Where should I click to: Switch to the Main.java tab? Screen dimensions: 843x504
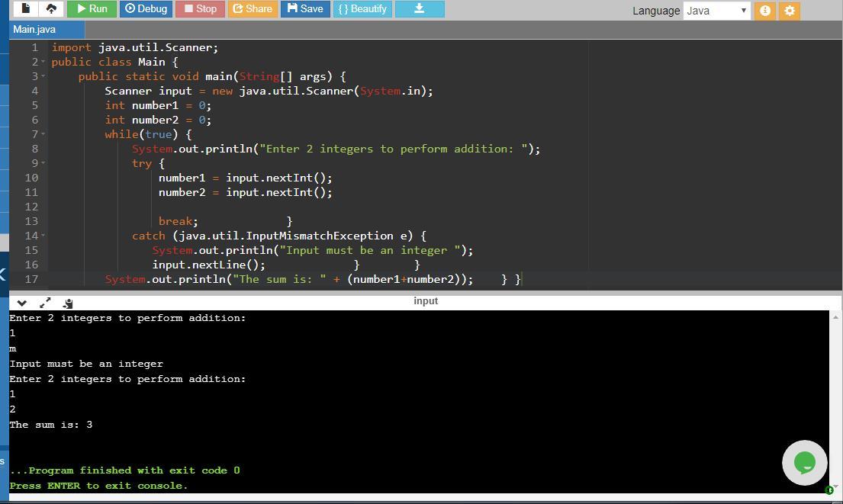tap(34, 29)
